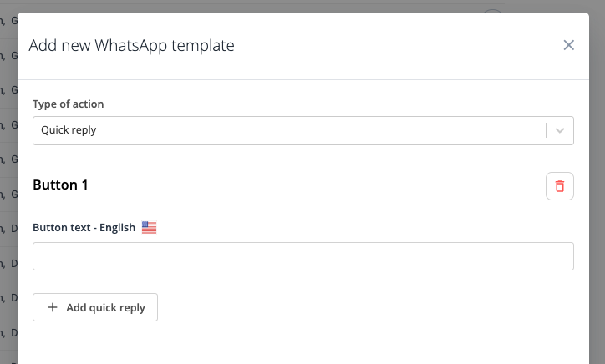Open the Quick reply selection box

(284, 130)
